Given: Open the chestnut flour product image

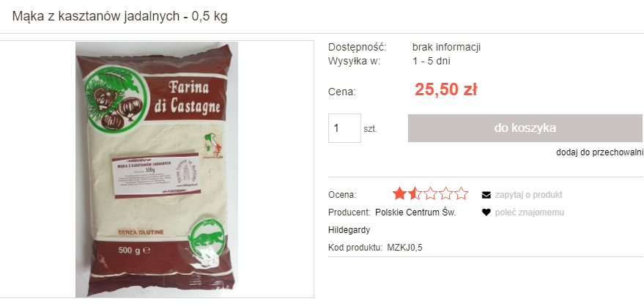Looking at the screenshot, I should pyautogui.click(x=155, y=169).
